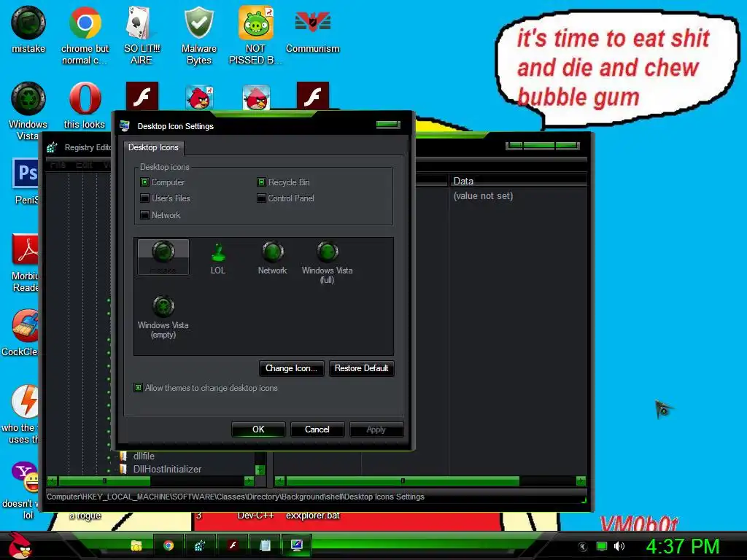Click Cancel in Desktop Icon Settings

click(x=317, y=429)
